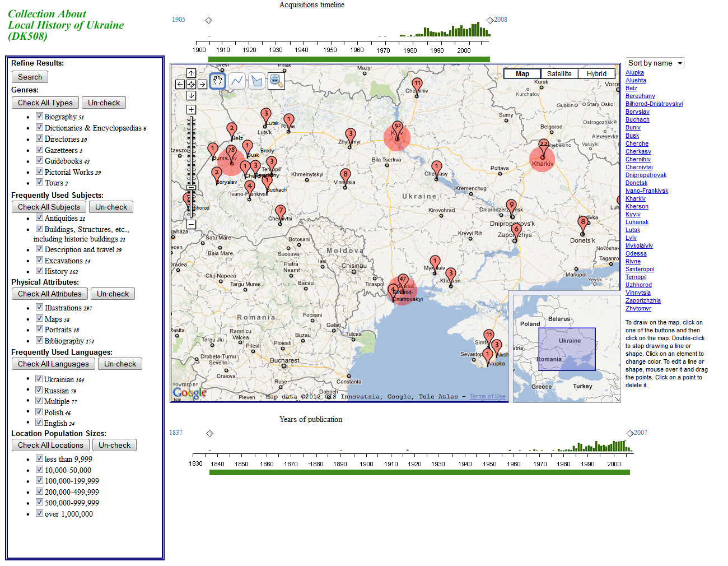This screenshot has height=566, width=728.
Task: Select the hand pan tool
Action: point(218,81)
